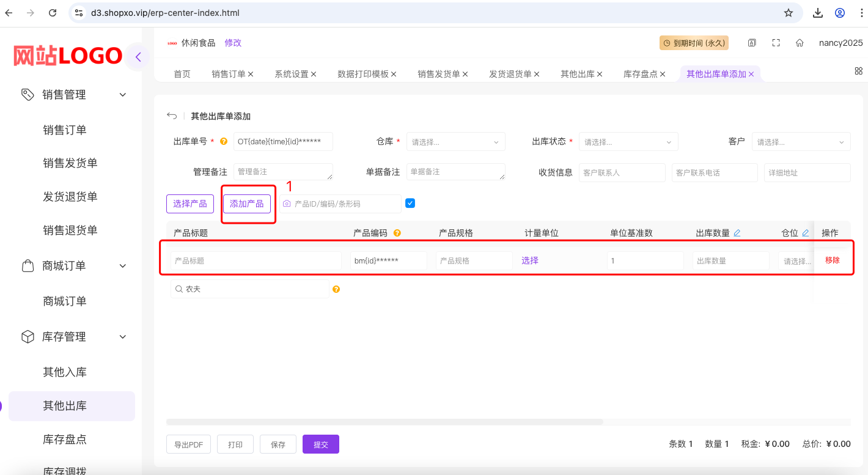The width and height of the screenshot is (868, 475).
Task: Click the 选择产品 button
Action: pyautogui.click(x=190, y=204)
